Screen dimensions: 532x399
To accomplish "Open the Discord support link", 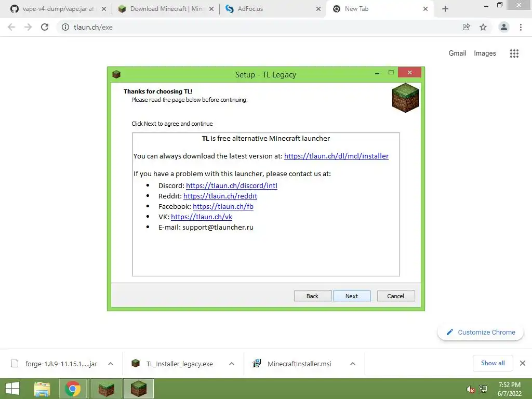I will [231, 185].
